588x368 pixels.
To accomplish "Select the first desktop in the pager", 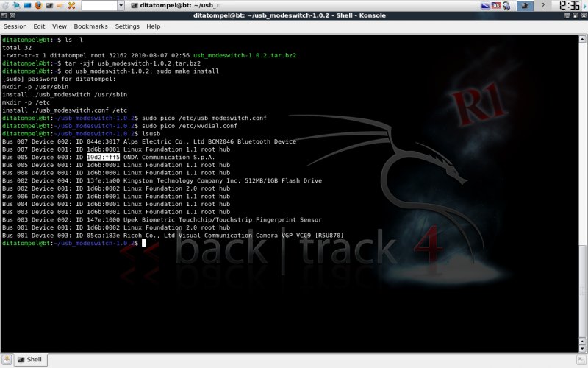I will (x=526, y=6).
